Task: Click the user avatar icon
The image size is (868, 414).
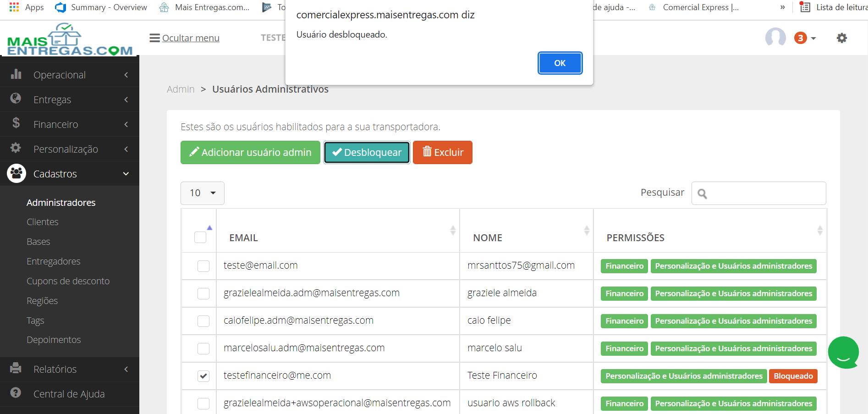Action: point(775,37)
